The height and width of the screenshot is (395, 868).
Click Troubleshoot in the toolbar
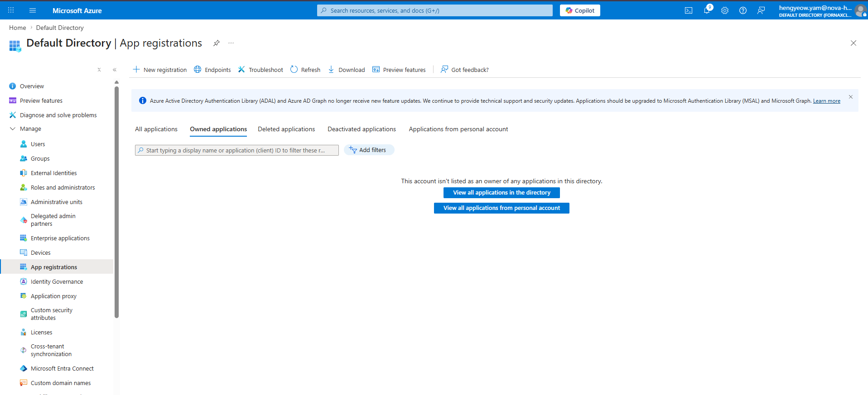coord(260,70)
